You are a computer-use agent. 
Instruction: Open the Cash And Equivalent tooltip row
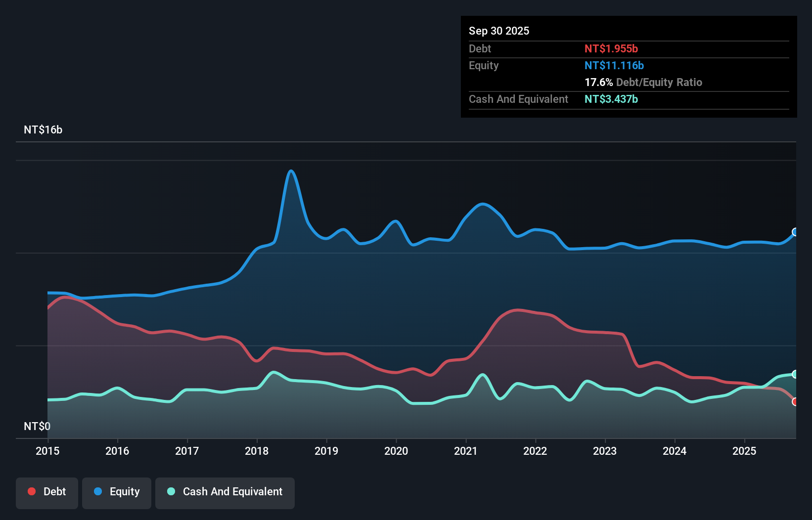[x=518, y=99]
